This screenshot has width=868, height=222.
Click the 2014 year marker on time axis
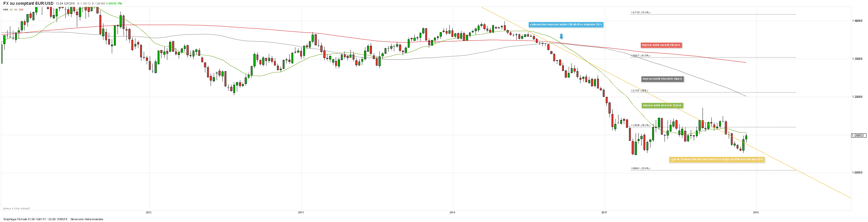pos(452,212)
